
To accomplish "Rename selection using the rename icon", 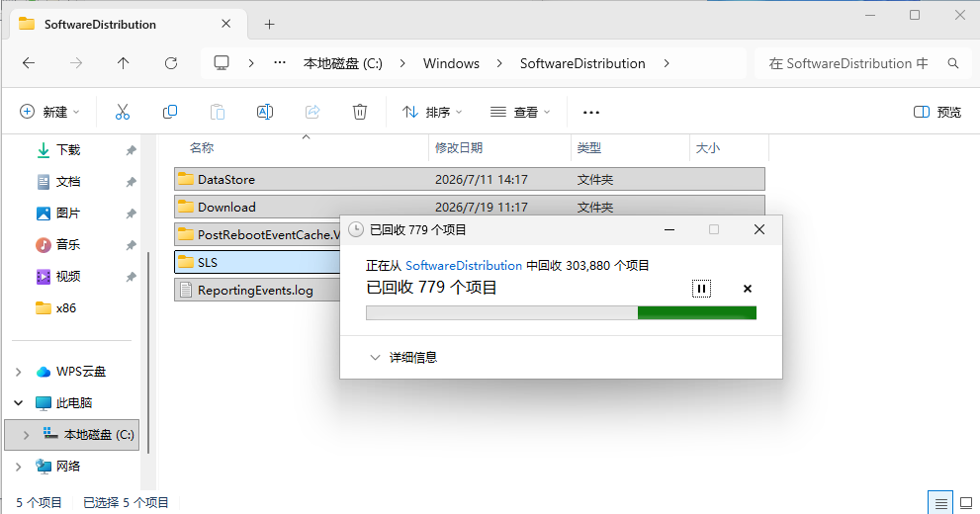I will pos(265,112).
